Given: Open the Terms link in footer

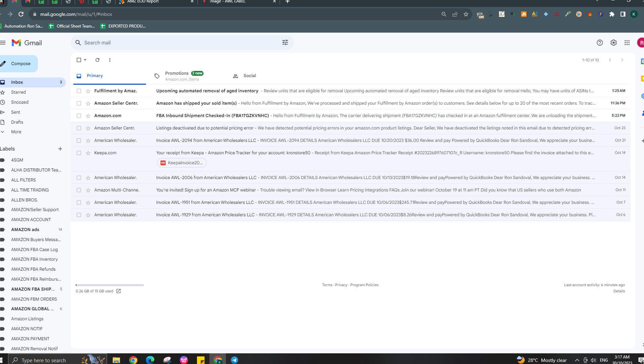Looking at the screenshot, I should pos(327,285).
